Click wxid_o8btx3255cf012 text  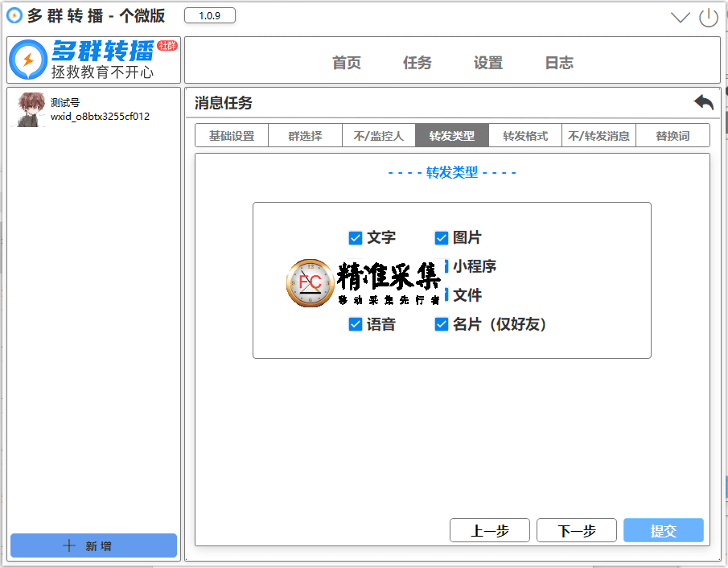coord(100,116)
